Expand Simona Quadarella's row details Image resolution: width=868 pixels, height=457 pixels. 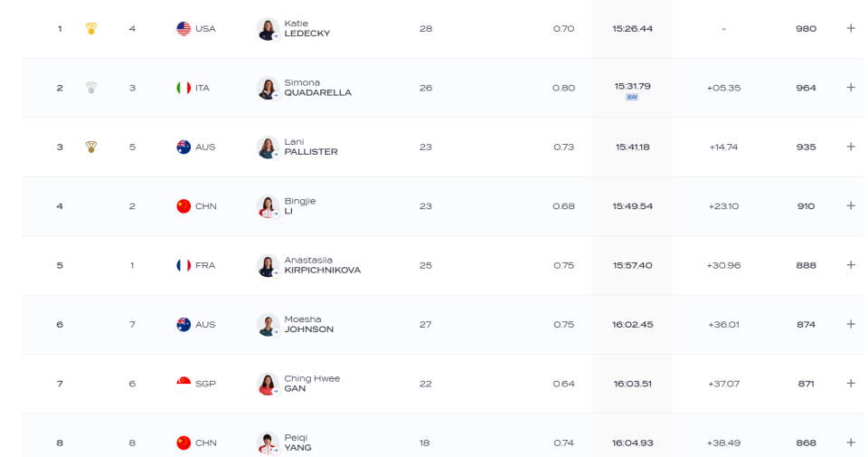pyautogui.click(x=851, y=88)
